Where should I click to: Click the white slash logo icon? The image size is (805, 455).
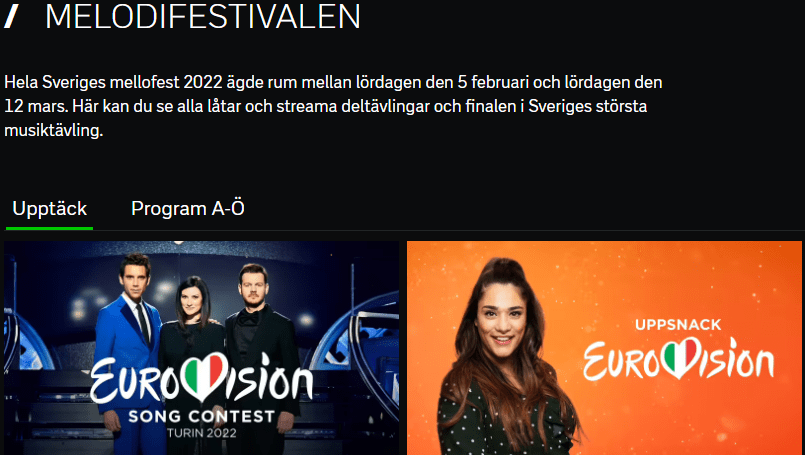pyautogui.click(x=11, y=16)
